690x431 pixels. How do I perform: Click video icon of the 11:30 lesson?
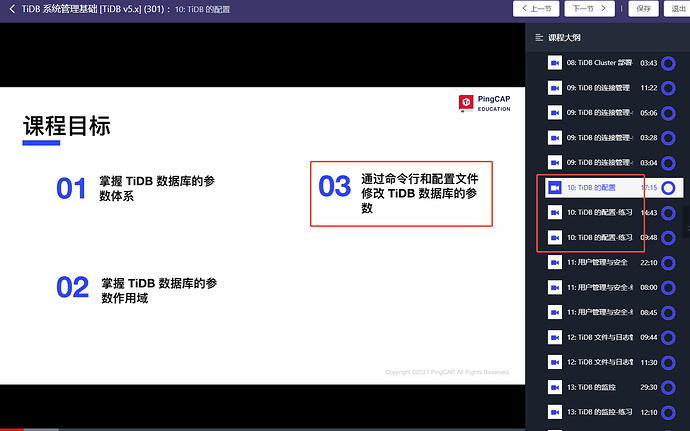[x=554, y=362]
